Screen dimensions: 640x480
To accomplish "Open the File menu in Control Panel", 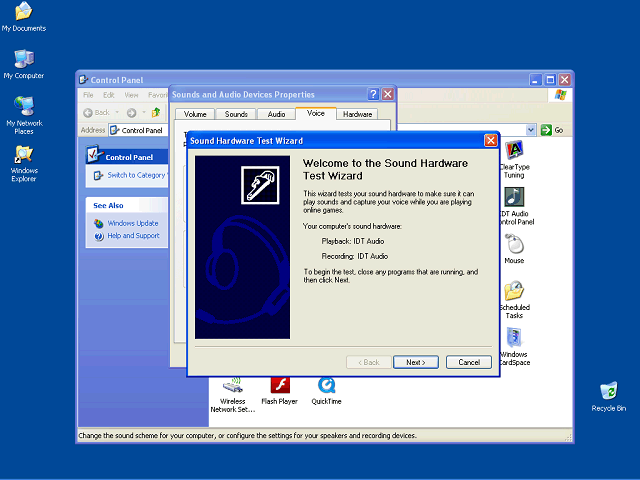I will coord(88,95).
